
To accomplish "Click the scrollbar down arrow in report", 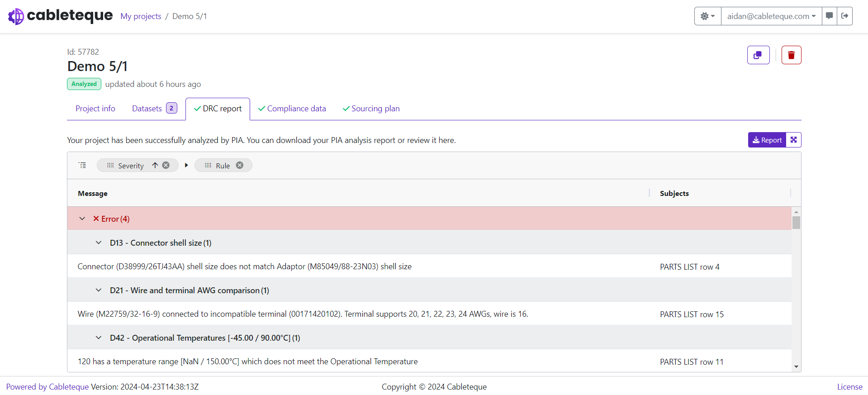I will click(797, 367).
